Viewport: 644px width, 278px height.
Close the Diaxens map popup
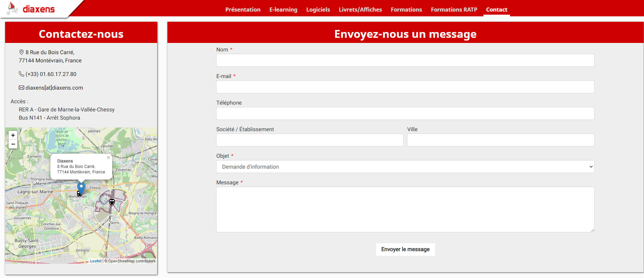click(x=108, y=158)
